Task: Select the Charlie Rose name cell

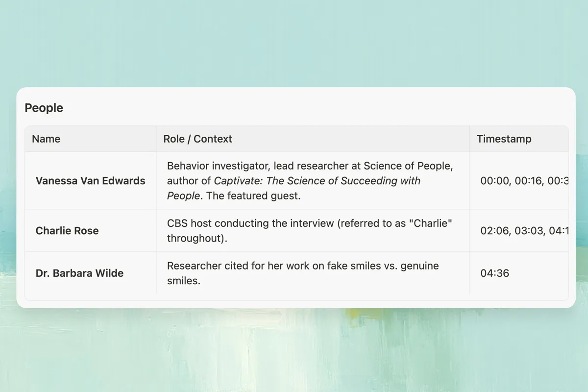Action: coord(67,231)
